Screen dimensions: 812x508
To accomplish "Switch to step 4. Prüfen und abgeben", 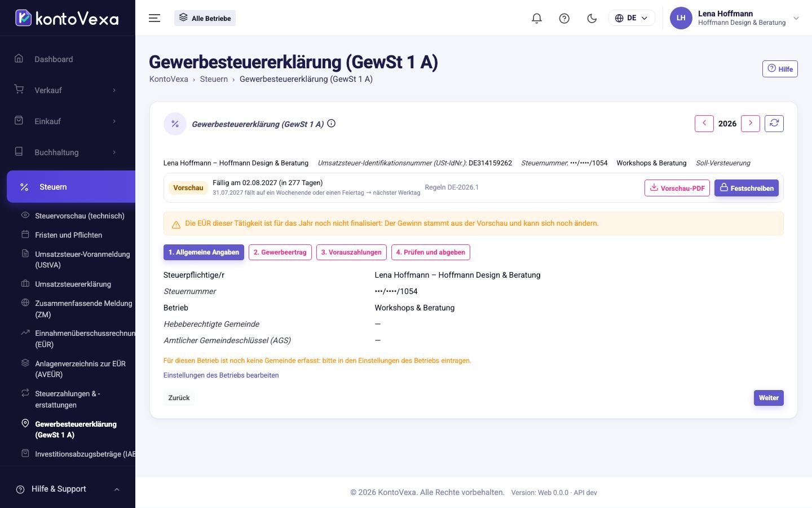I will pyautogui.click(x=431, y=252).
